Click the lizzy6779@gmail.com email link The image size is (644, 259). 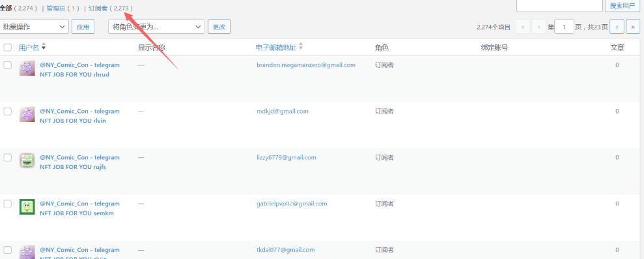coord(287,157)
